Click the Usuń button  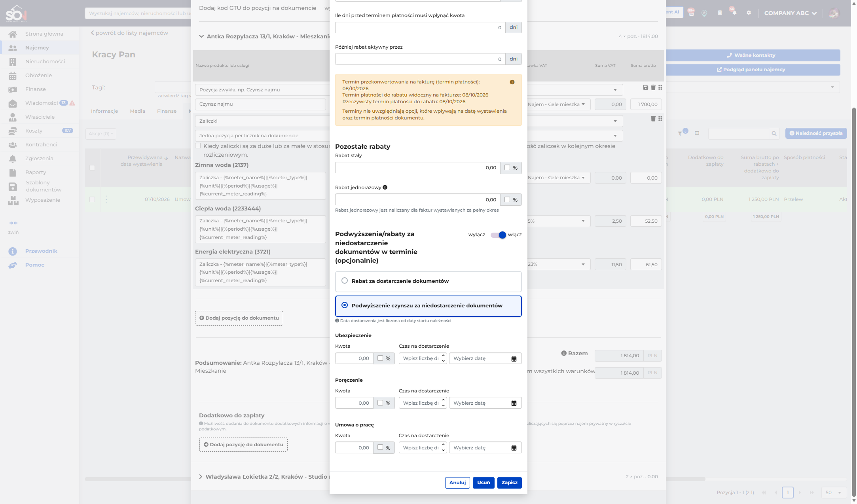pyautogui.click(x=483, y=483)
